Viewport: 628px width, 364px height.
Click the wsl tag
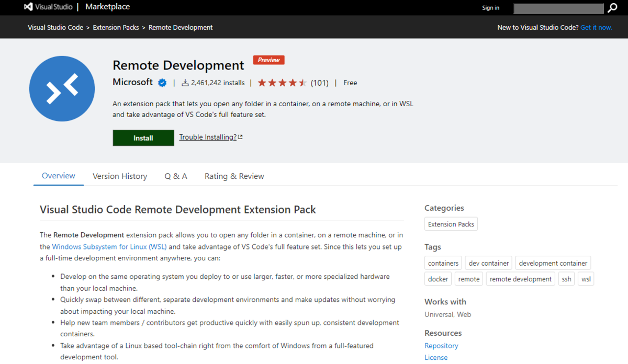coord(586,279)
